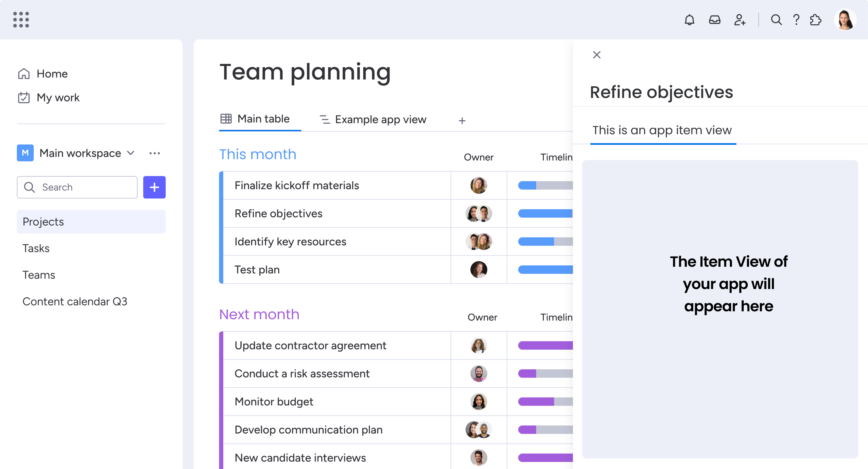Viewport: 868px width, 469px height.
Task: Open the workspace three-dot options menu
Action: point(155,153)
